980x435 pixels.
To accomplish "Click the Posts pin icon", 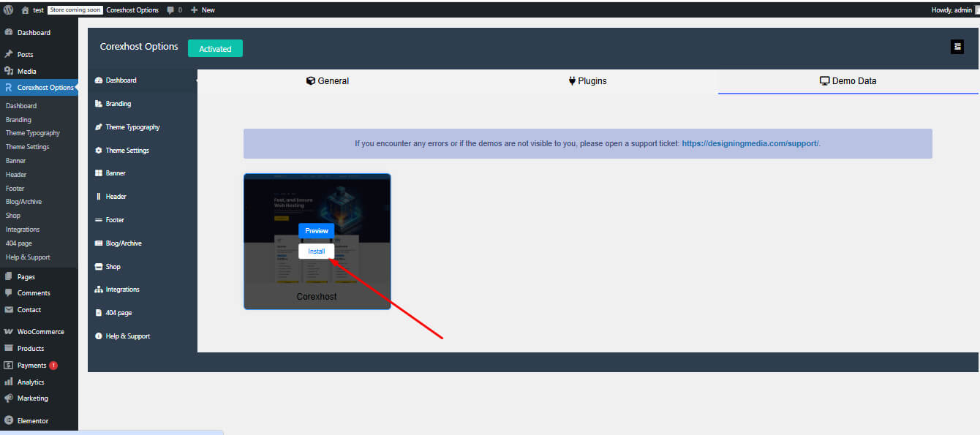I will click(9, 54).
